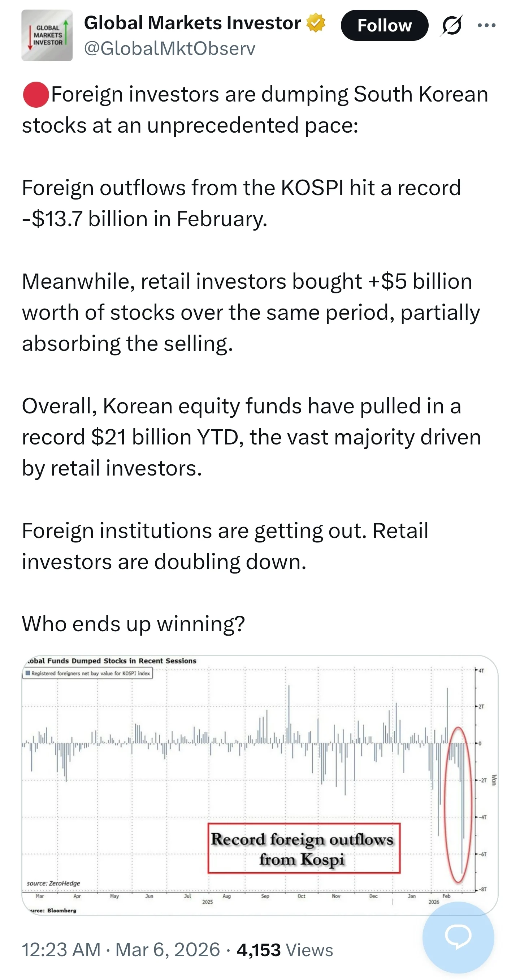Click the Registered foreigners net buy legend text
The width and height of the screenshot is (520, 980).
pos(91,673)
